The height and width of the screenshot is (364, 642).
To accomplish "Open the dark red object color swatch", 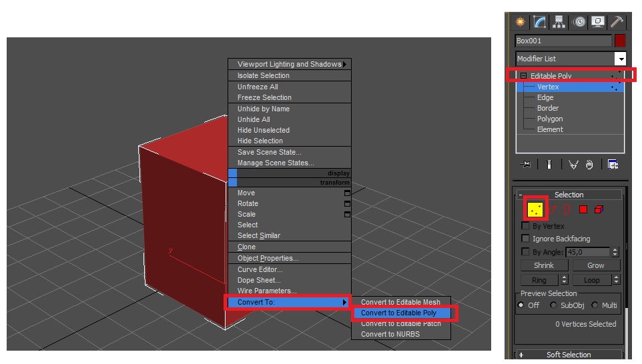I will [x=620, y=41].
